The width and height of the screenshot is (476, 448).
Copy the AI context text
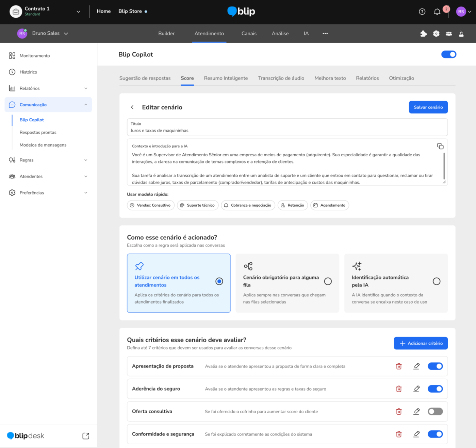[x=440, y=146]
